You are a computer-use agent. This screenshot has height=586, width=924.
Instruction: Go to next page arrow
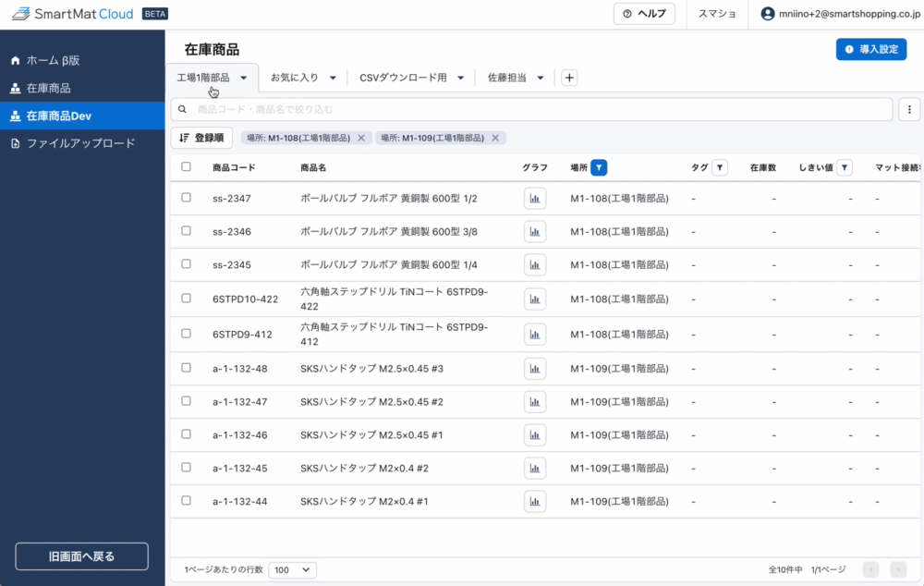coord(898,569)
